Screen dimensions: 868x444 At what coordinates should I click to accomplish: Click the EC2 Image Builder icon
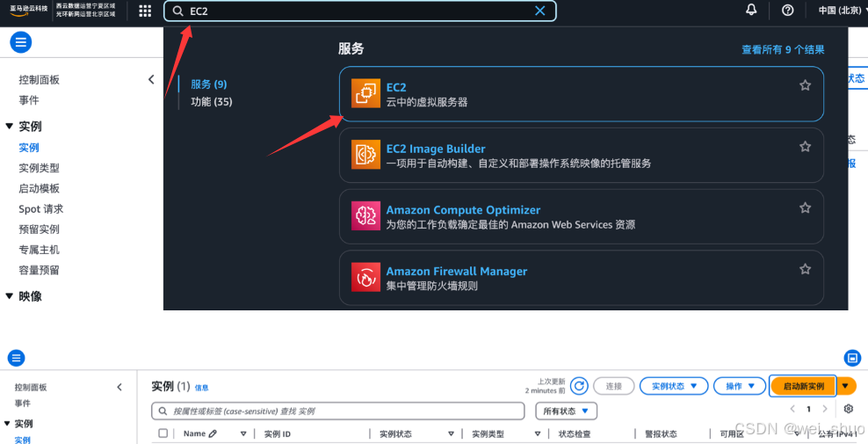pos(365,155)
